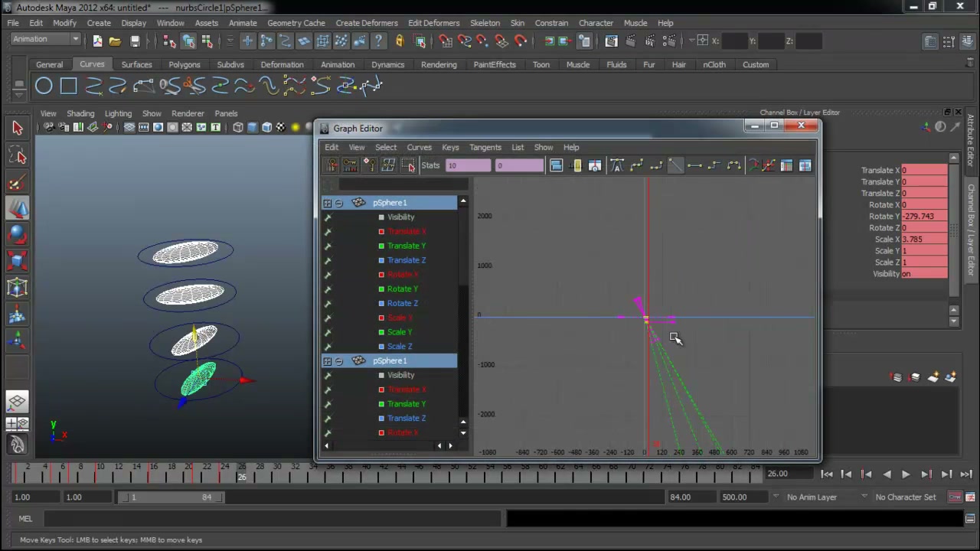
Task: Open the Animation menu set dropdown
Action: (45, 40)
